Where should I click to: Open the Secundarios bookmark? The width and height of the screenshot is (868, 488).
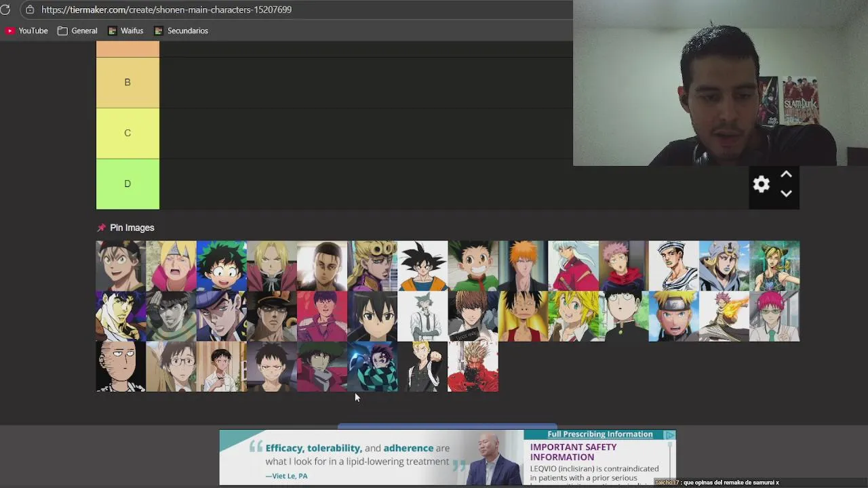pyautogui.click(x=181, y=30)
